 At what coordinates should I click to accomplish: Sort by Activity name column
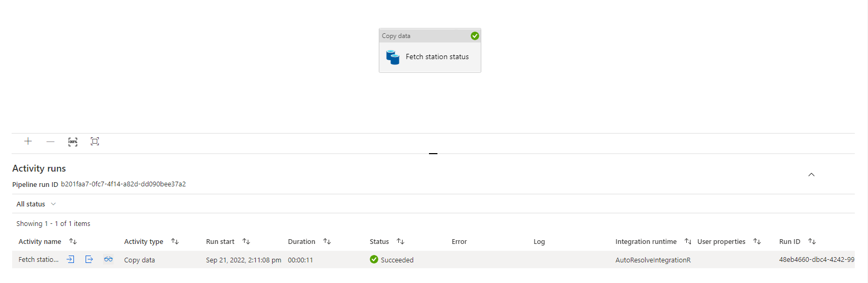[x=73, y=241]
